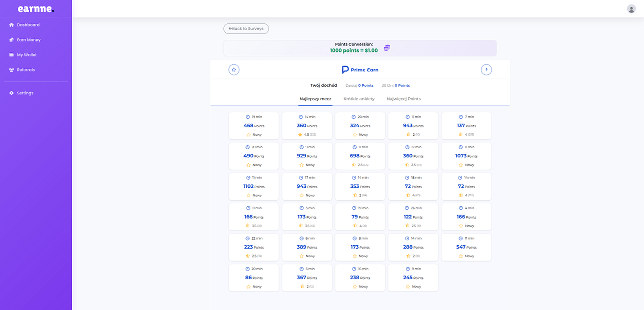Click 1000 points = $1.00 text

pyautogui.click(x=354, y=51)
